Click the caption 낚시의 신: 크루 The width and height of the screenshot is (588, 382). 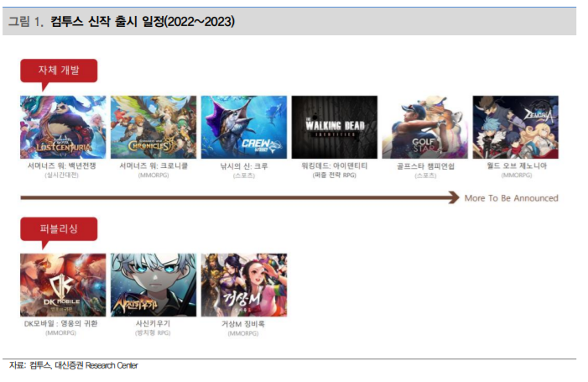[244, 166]
